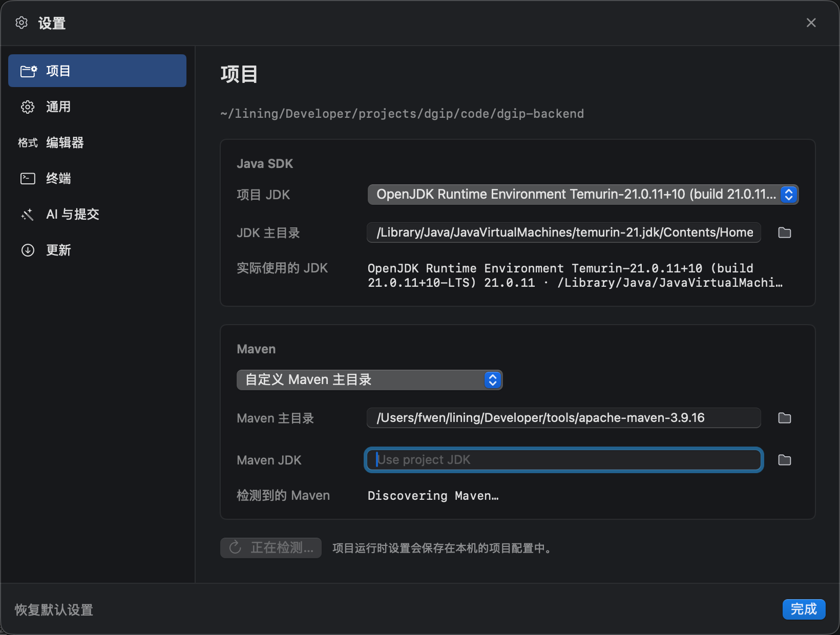Click the sparkle wand icon beside AI 与提交
840x635 pixels.
tap(28, 215)
